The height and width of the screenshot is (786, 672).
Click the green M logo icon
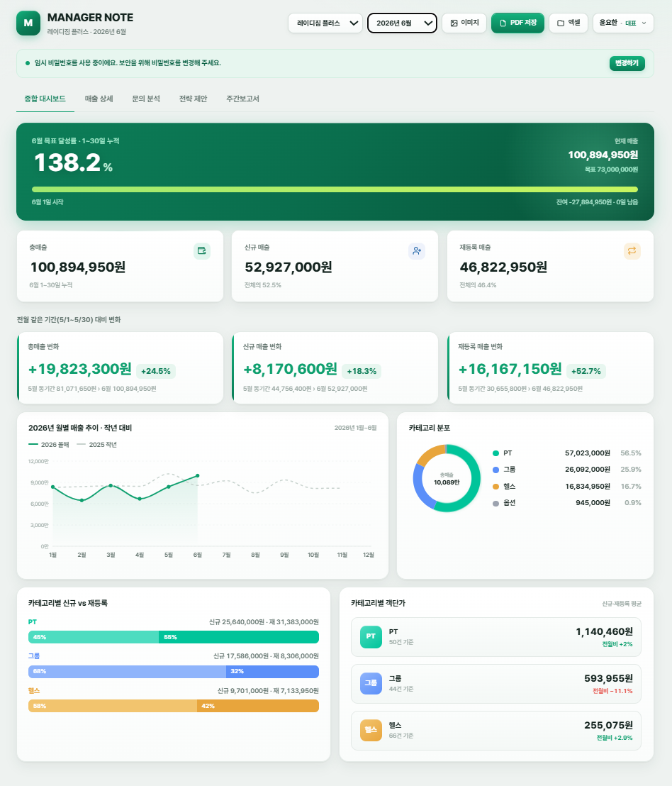point(28,23)
